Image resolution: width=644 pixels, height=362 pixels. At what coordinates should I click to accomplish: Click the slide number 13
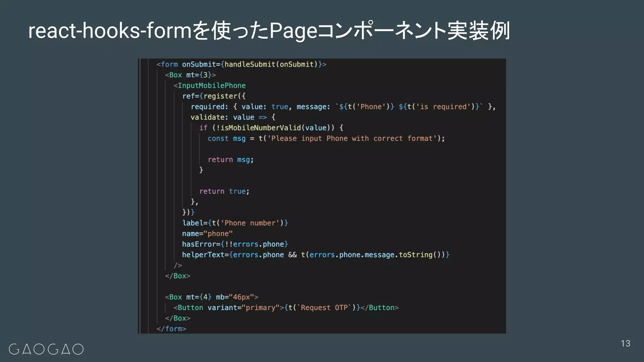pyautogui.click(x=625, y=343)
